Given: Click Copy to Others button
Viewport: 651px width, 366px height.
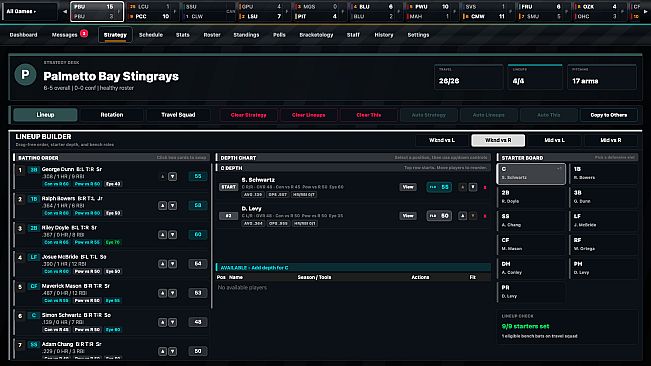Looking at the screenshot, I should 609,115.
